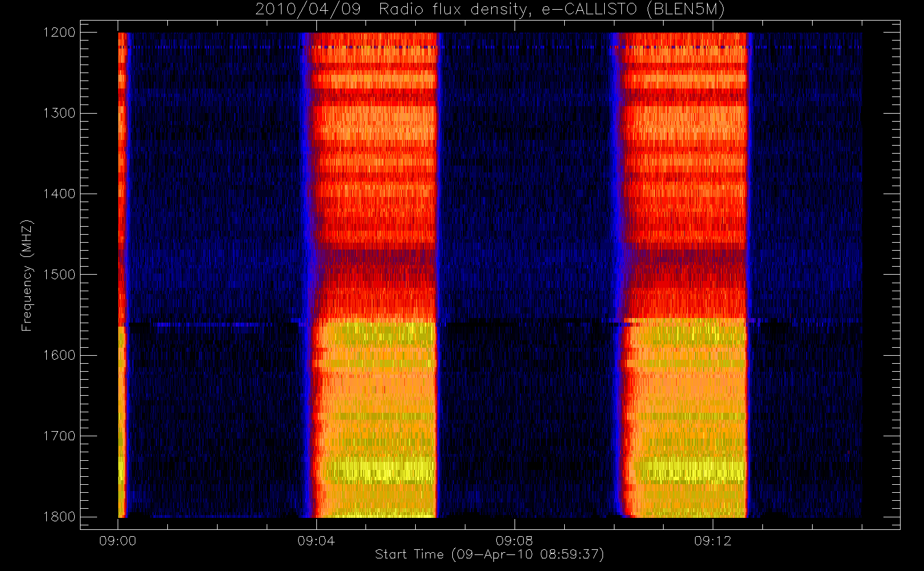Click the 09:04 time tick label

pos(316,541)
